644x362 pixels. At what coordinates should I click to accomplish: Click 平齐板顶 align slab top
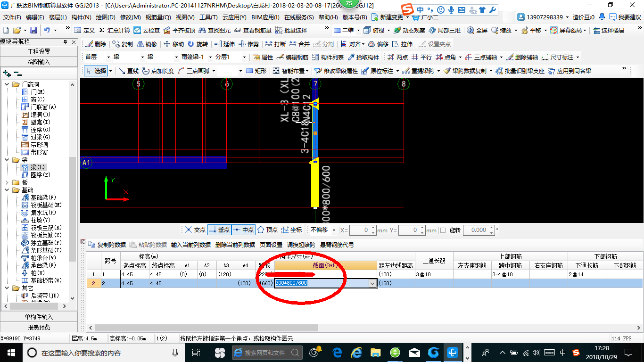179,30
